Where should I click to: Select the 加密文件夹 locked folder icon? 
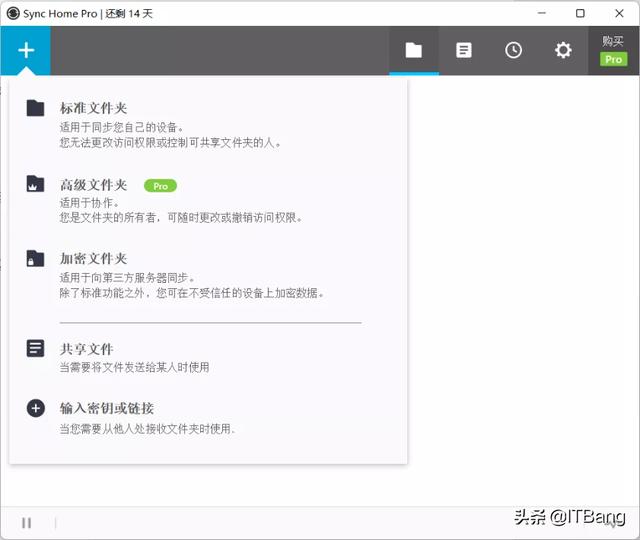tap(36, 258)
